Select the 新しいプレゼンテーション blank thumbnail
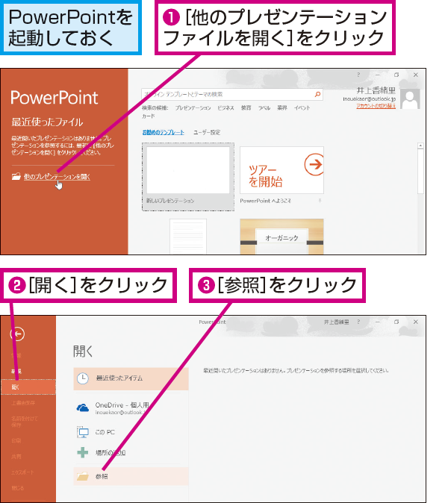 click(188, 177)
